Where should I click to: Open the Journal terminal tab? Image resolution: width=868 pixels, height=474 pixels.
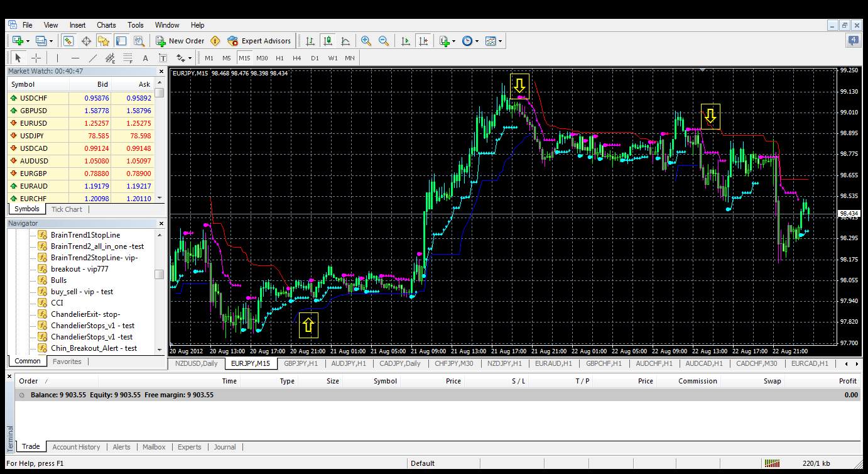225,447
